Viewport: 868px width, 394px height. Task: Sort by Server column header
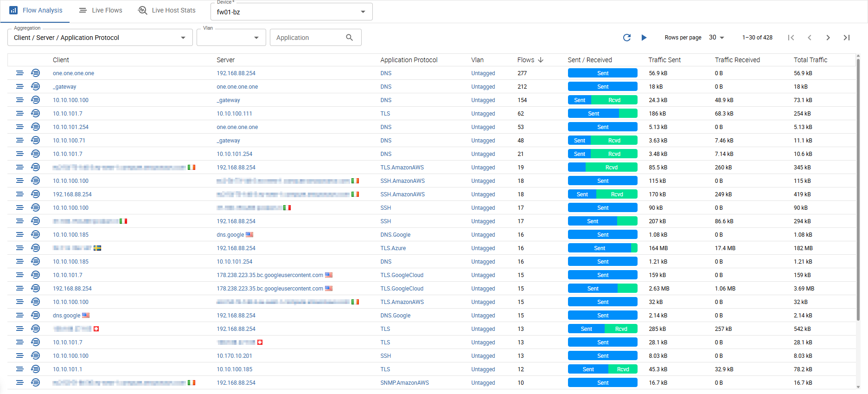click(225, 60)
